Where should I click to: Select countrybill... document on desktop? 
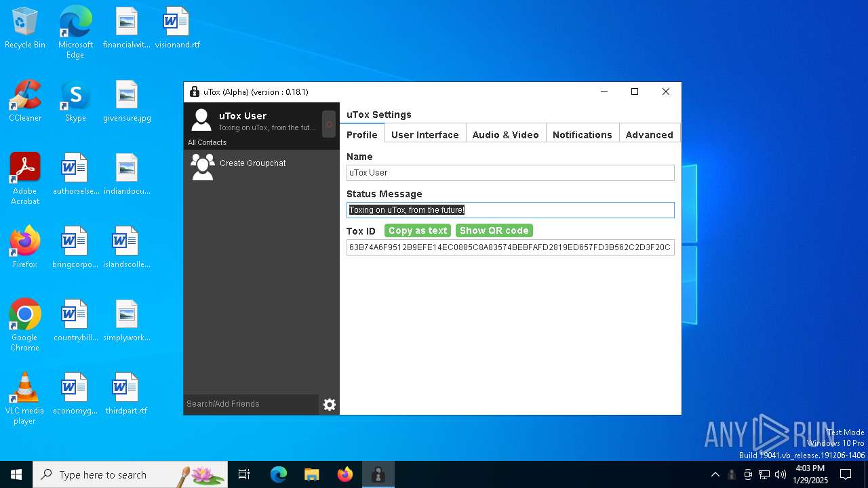click(x=75, y=321)
